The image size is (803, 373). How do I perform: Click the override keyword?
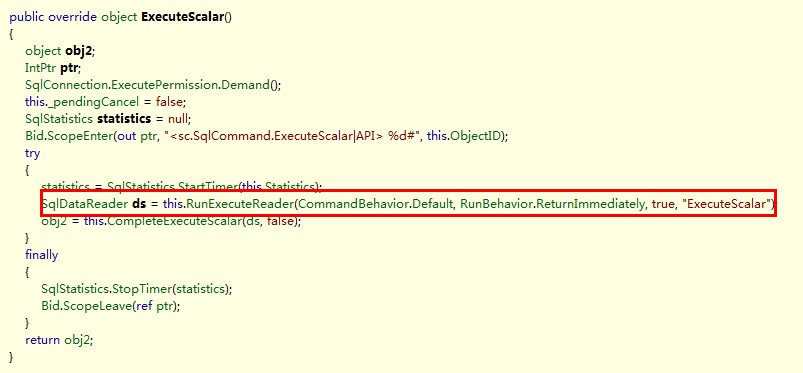coord(73,17)
